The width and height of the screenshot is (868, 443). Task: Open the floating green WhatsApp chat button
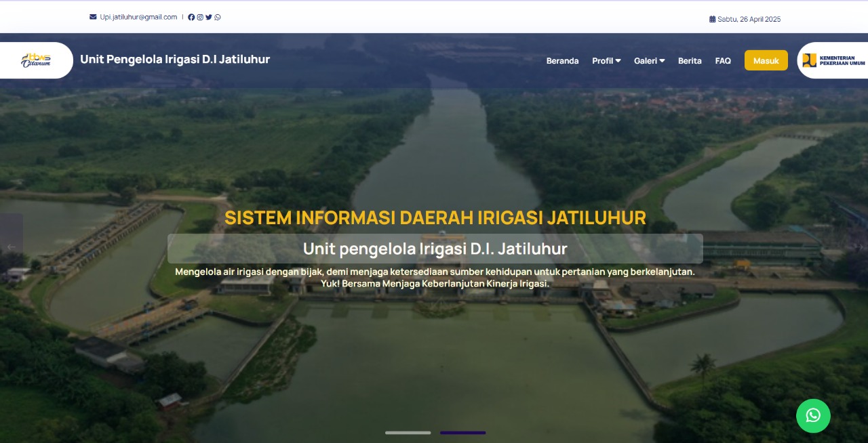coord(813,415)
